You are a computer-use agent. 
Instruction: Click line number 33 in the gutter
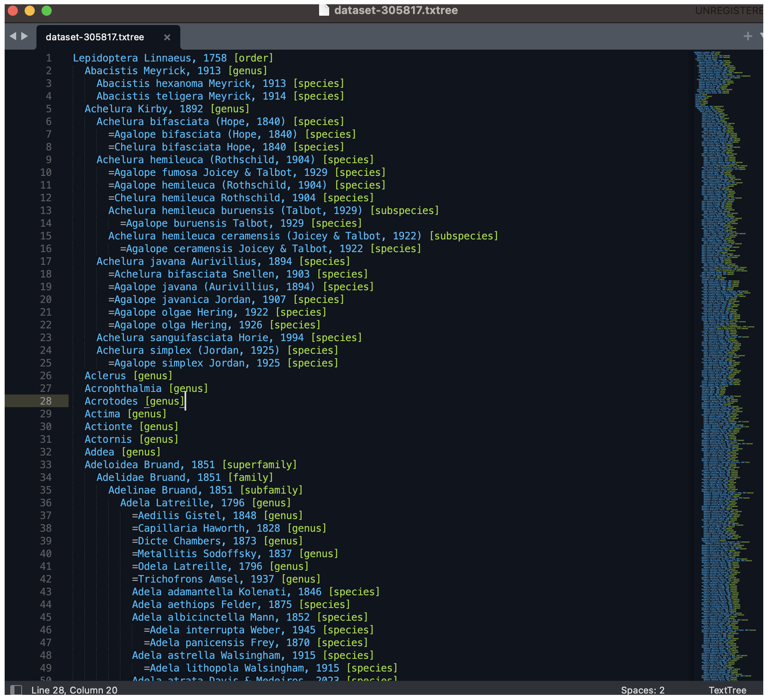click(46, 465)
